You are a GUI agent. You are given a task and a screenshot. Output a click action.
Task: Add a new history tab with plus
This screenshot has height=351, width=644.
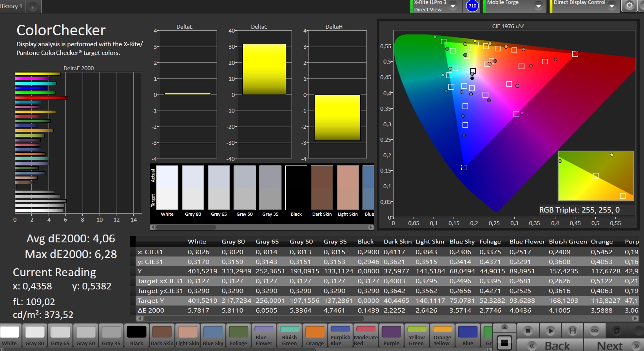tap(33, 7)
